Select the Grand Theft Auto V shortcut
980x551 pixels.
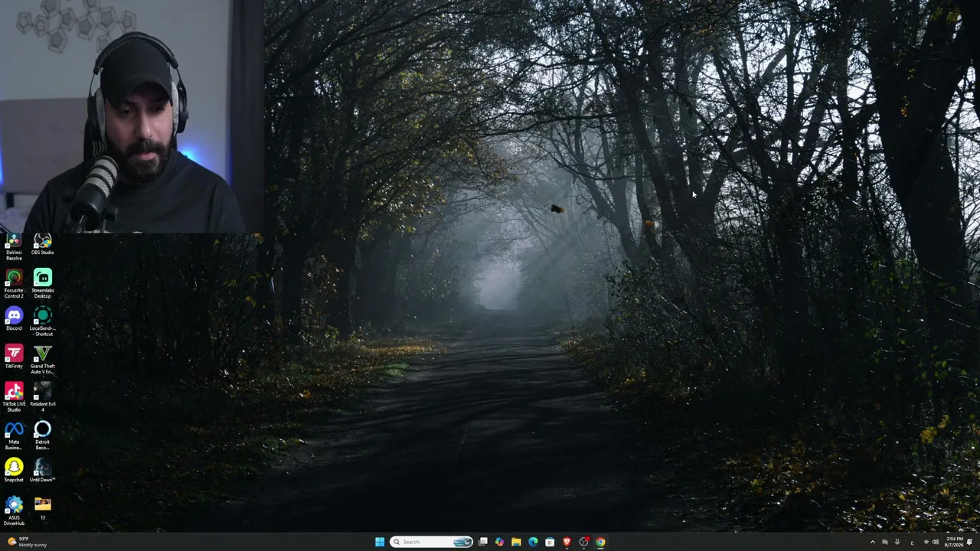tap(42, 360)
